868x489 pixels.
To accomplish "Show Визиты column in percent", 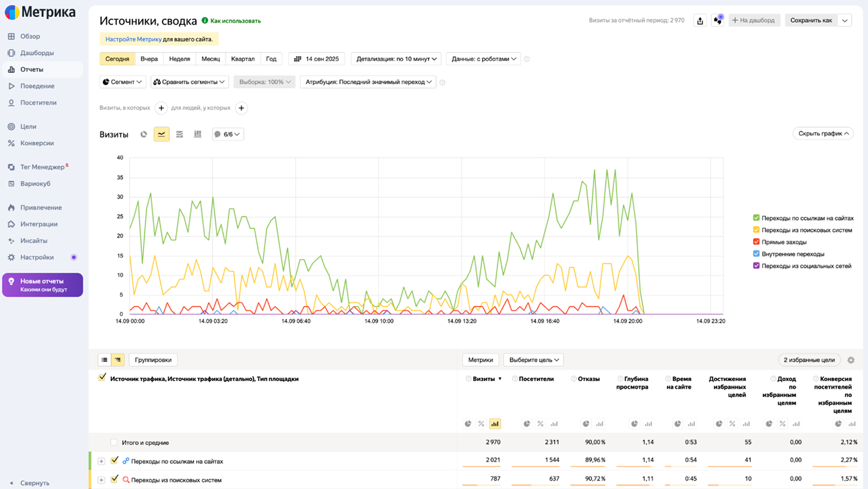I will (482, 424).
